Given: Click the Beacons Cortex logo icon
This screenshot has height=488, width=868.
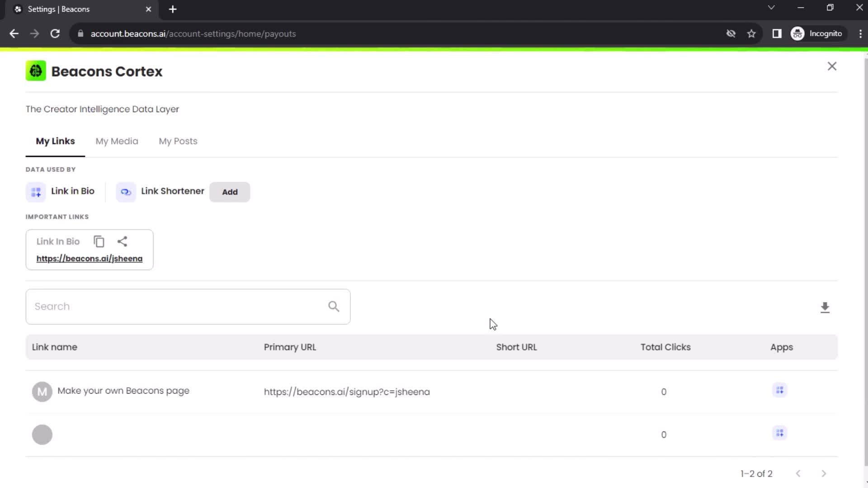Looking at the screenshot, I should (x=35, y=71).
